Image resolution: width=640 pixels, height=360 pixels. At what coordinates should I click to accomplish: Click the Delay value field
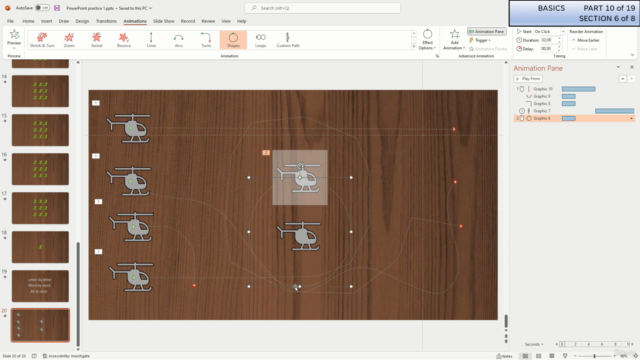click(x=549, y=49)
